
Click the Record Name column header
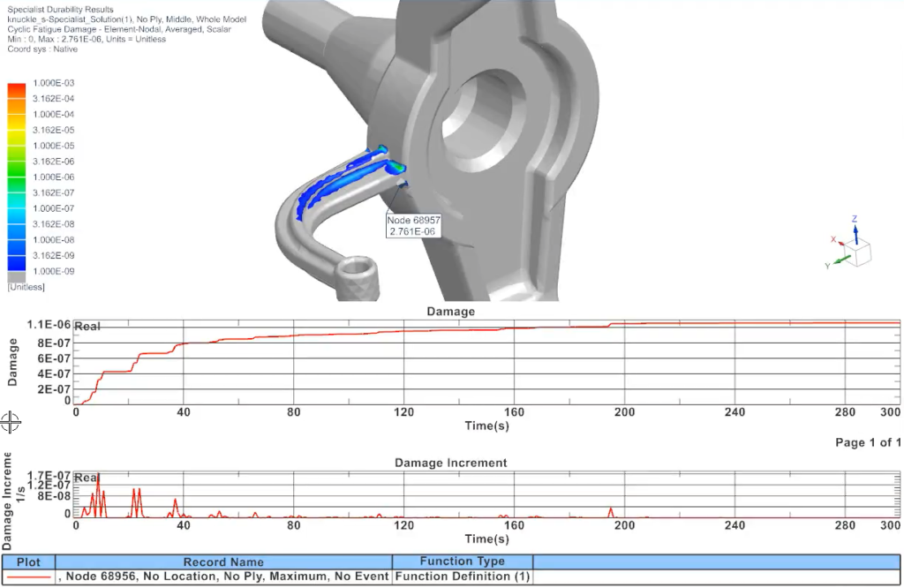click(223, 562)
